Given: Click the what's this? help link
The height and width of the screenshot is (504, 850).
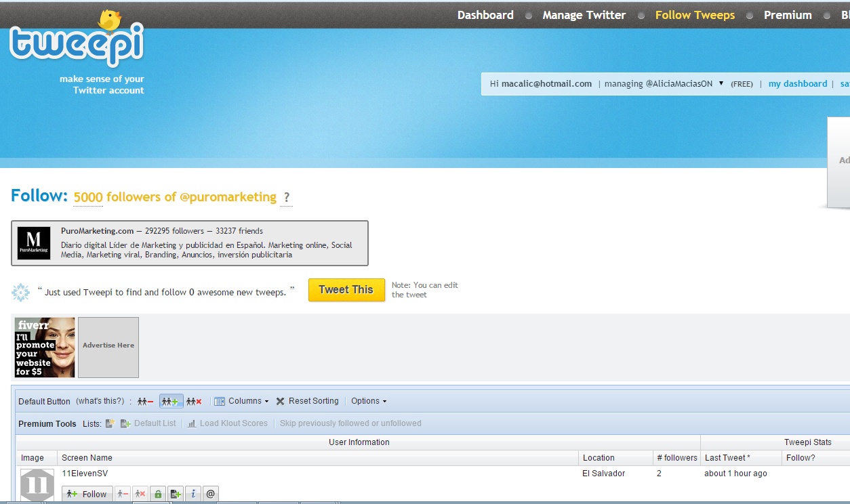Looking at the screenshot, I should tap(100, 401).
